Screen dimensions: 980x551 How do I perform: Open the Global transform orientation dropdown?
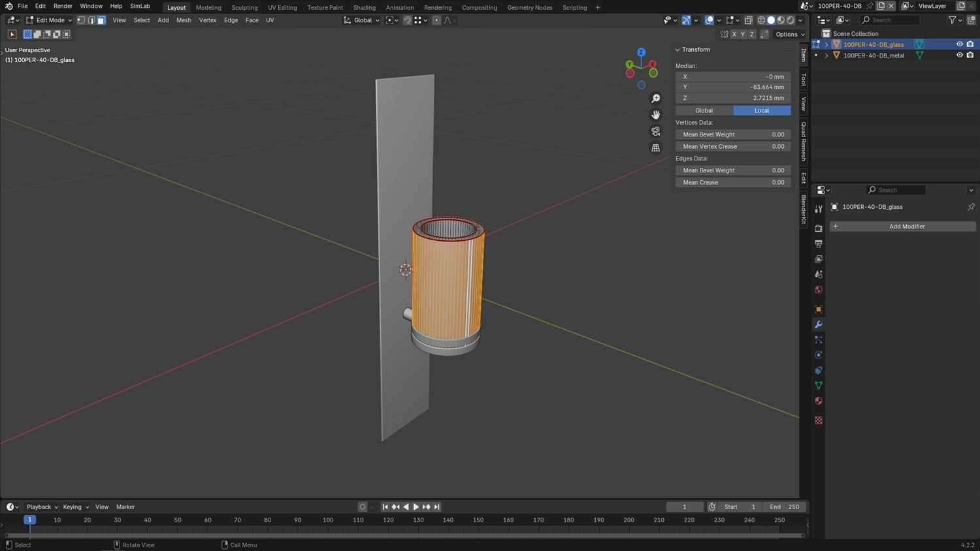[362, 20]
